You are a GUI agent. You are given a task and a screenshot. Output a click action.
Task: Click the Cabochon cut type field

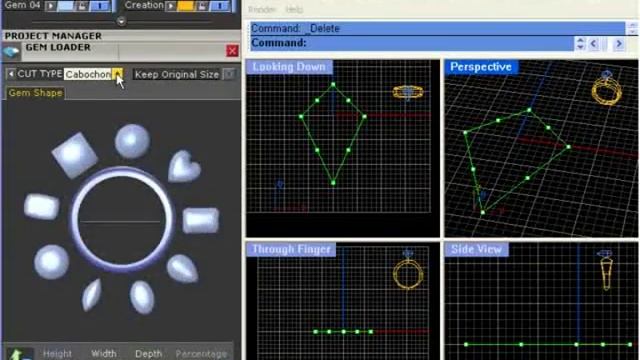[88, 74]
